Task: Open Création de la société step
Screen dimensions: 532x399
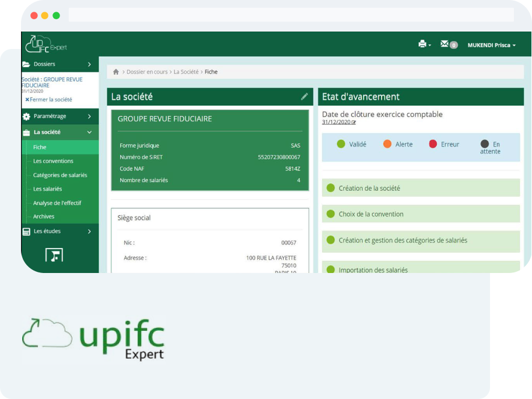Action: [421, 188]
